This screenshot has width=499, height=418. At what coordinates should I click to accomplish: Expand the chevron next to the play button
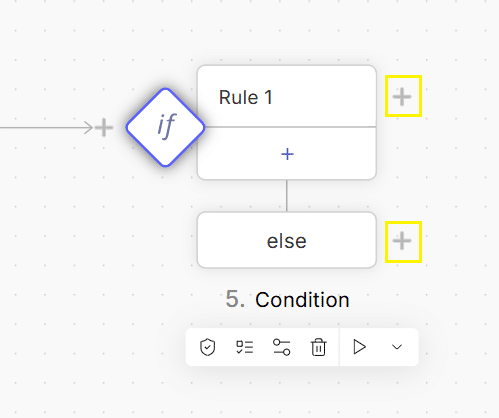point(397,347)
